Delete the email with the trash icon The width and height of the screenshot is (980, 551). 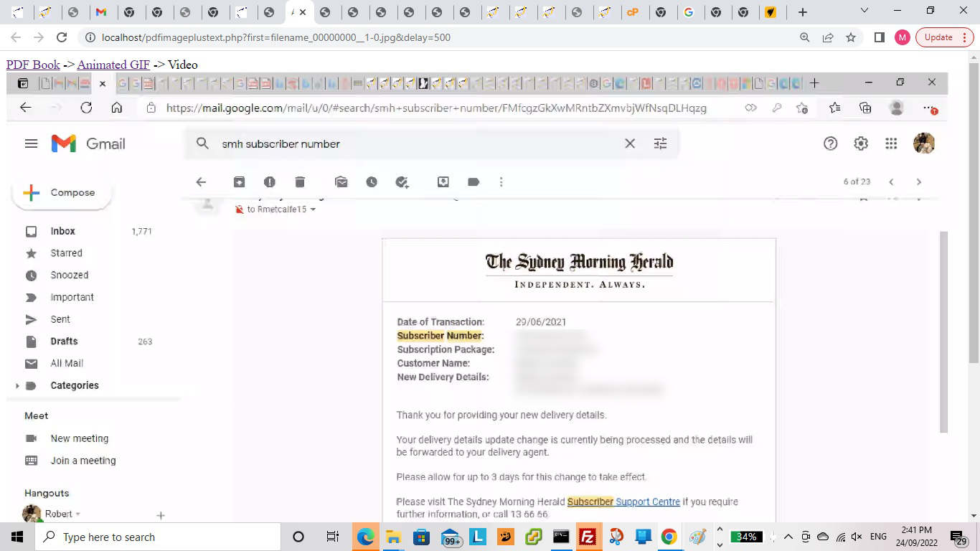click(x=300, y=182)
